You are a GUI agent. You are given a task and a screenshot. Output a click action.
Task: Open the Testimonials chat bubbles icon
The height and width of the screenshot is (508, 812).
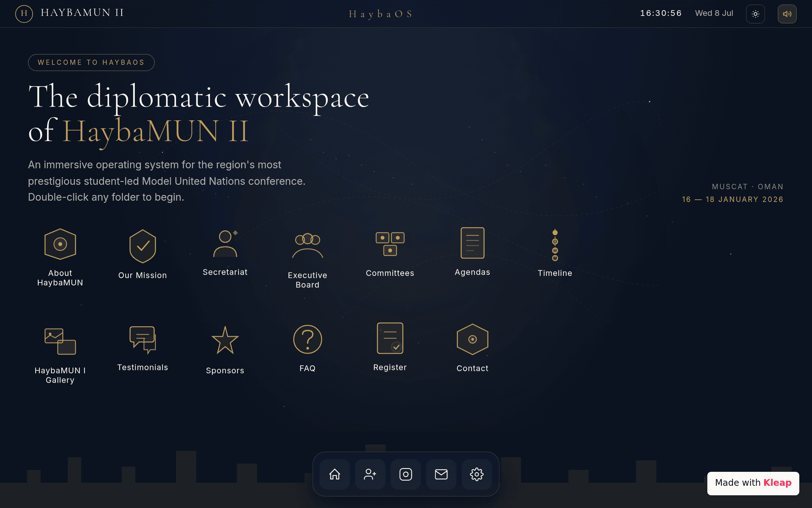pyautogui.click(x=143, y=340)
